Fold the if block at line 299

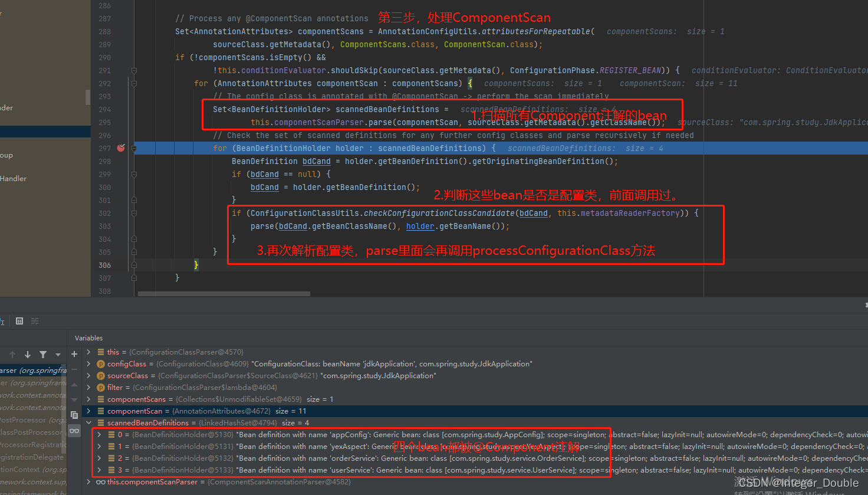[x=134, y=174]
